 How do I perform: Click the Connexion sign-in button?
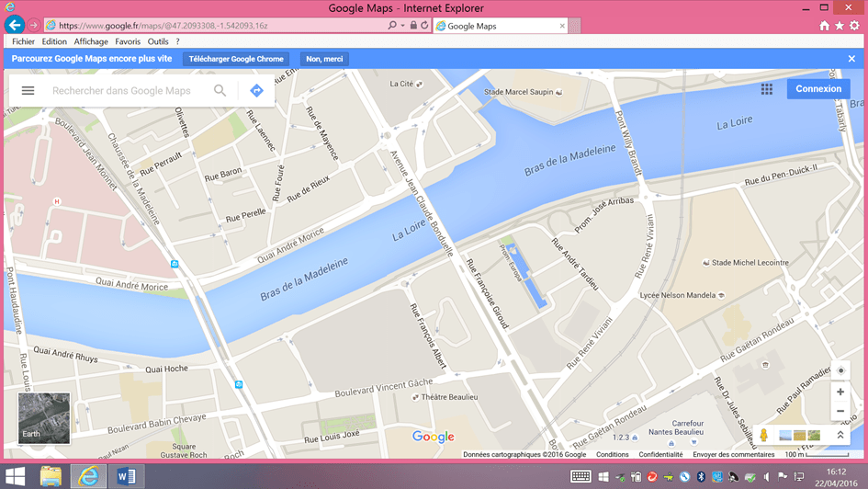(x=817, y=89)
